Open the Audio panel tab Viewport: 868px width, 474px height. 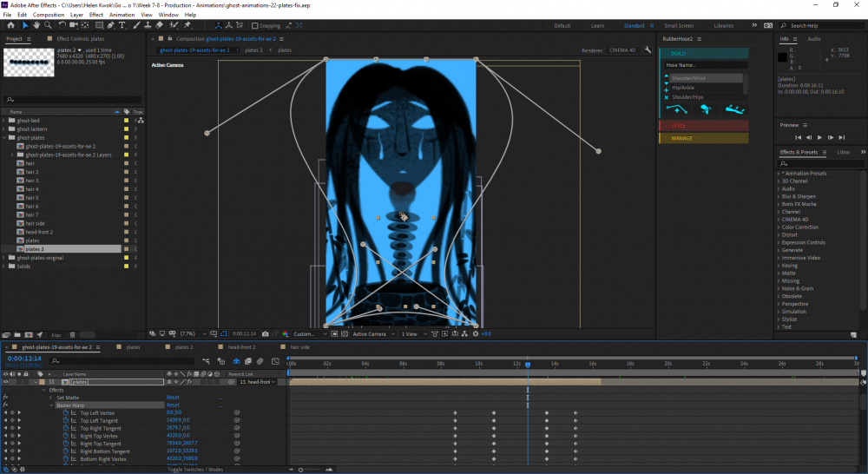click(x=814, y=39)
